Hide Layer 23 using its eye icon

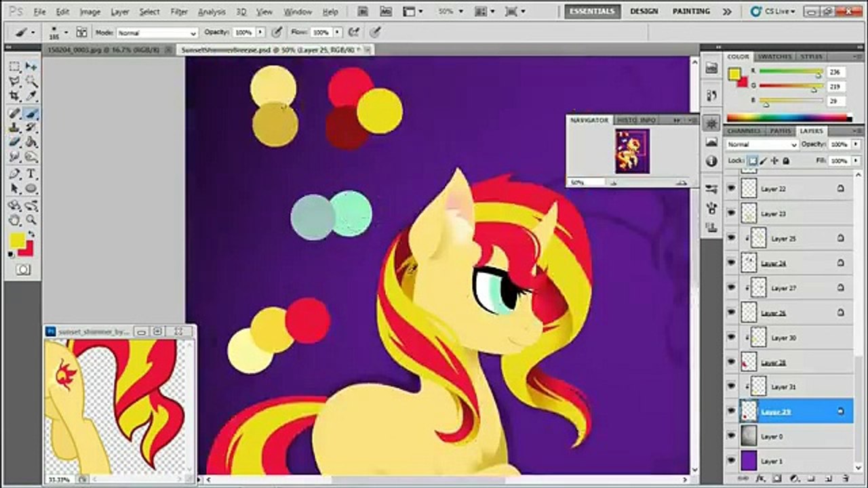click(x=731, y=213)
